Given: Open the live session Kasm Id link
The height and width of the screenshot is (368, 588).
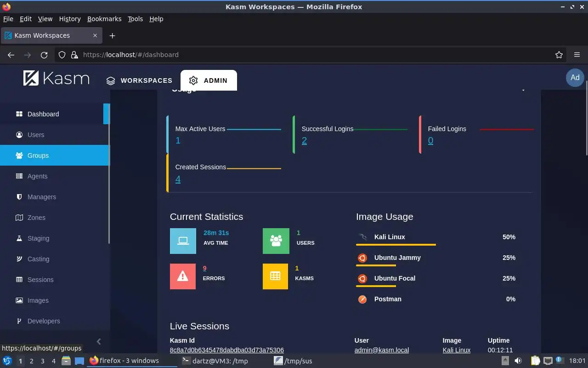Looking at the screenshot, I should 227,350.
